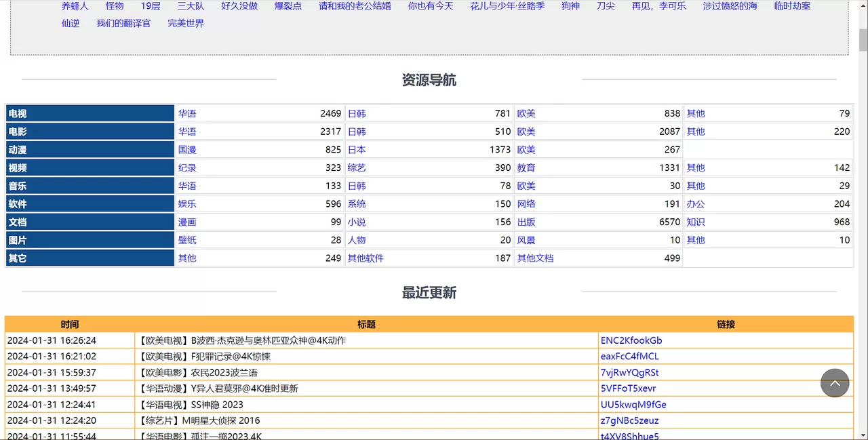The width and height of the screenshot is (868, 440).
Task: Open the 小说 link in 文档 row
Action: 357,222
